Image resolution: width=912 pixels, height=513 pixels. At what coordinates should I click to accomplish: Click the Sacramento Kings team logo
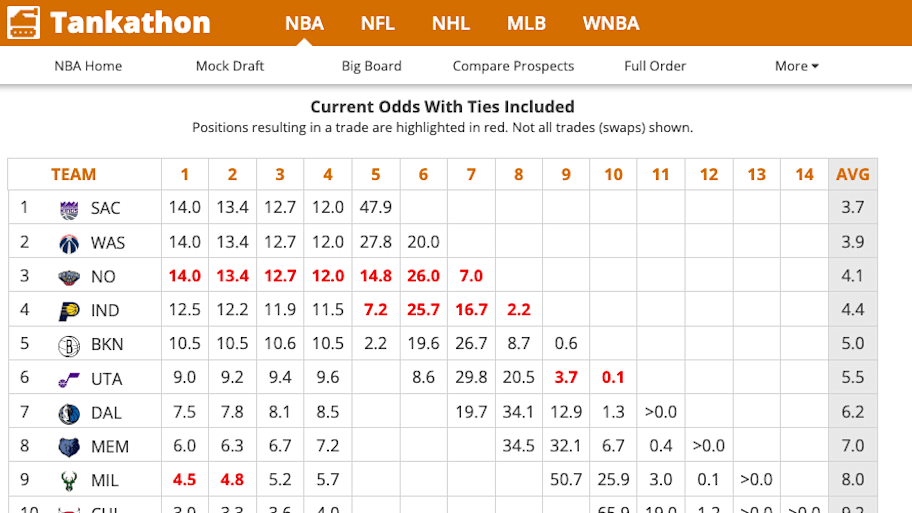point(69,208)
